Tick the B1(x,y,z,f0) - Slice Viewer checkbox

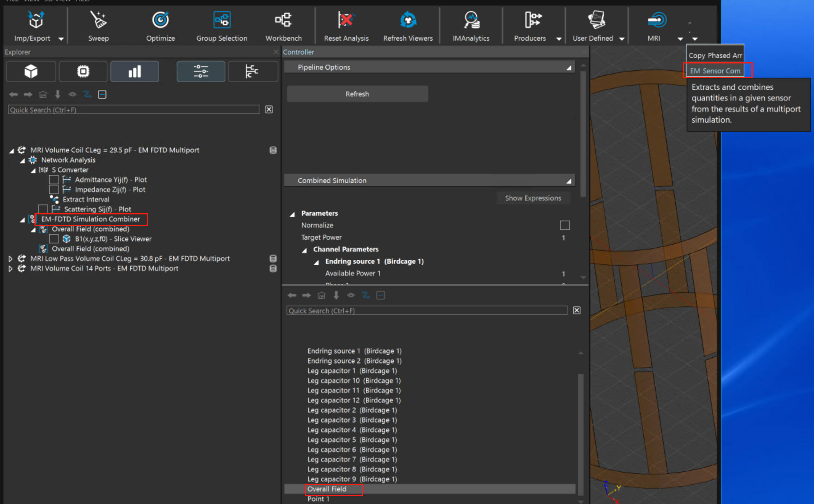tap(54, 239)
